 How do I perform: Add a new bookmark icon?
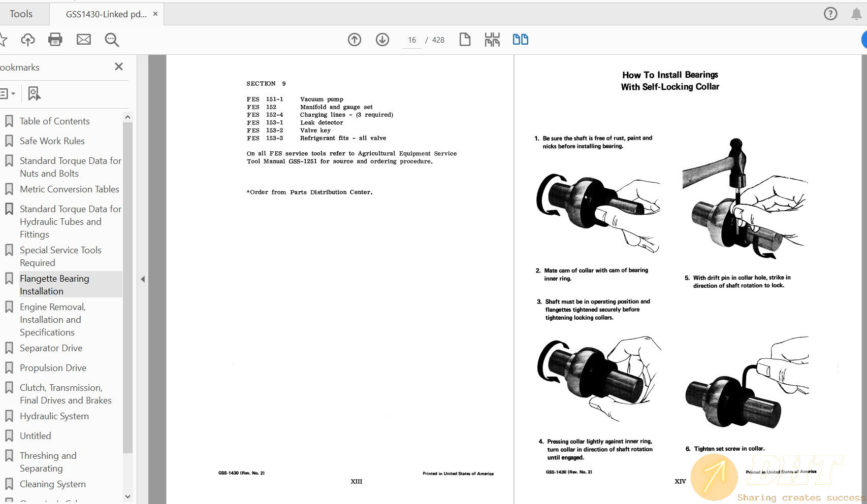pyautogui.click(x=34, y=93)
